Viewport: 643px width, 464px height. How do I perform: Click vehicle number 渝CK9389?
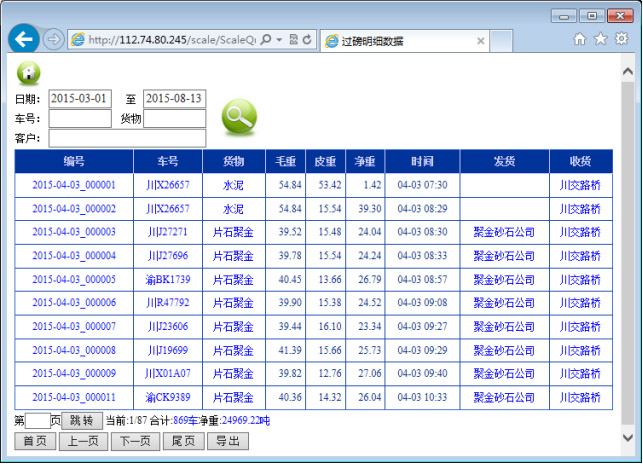(168, 397)
